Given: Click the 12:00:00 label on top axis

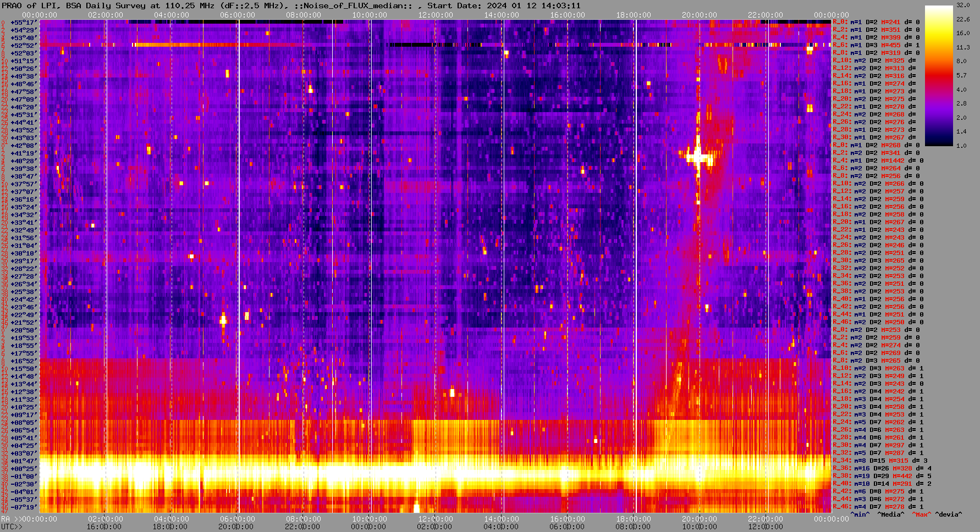Looking at the screenshot, I should 436,15.
